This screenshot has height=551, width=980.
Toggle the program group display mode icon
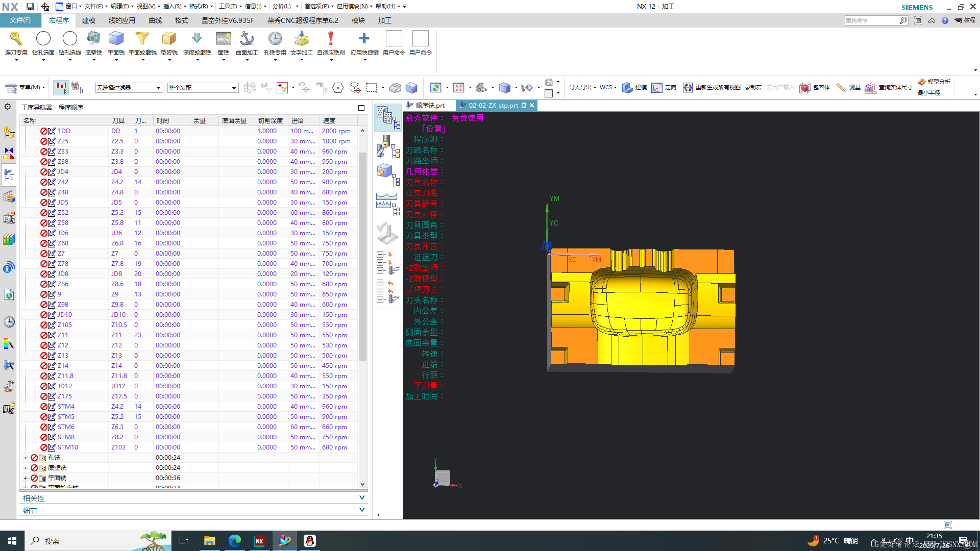(61, 88)
